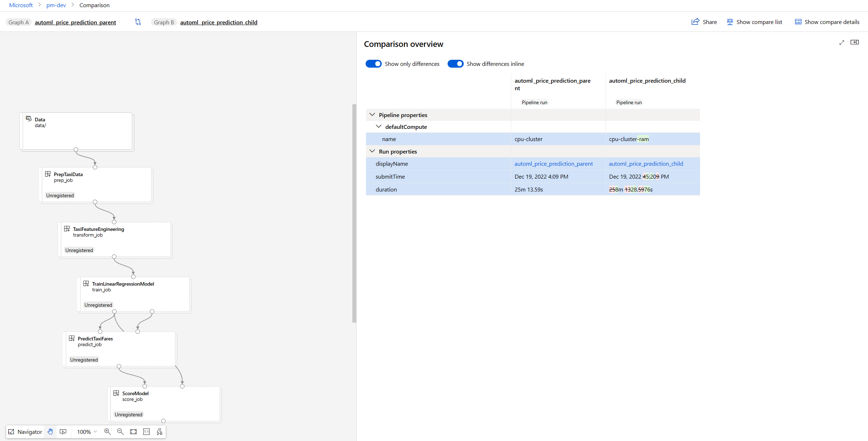Click the swap graphs icon
This screenshot has height=441, width=868.
tap(138, 22)
